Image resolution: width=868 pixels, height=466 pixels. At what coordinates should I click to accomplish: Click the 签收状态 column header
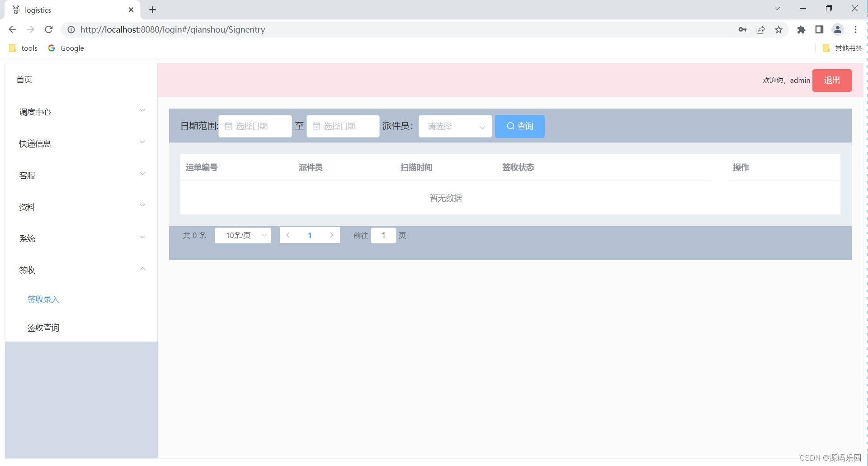pos(518,167)
